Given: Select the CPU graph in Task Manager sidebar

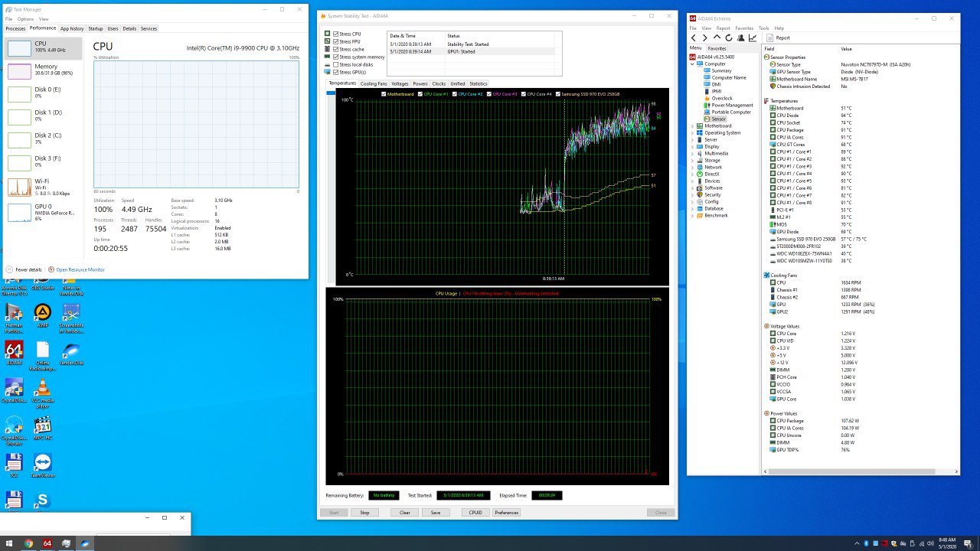Looking at the screenshot, I should pos(43,48).
